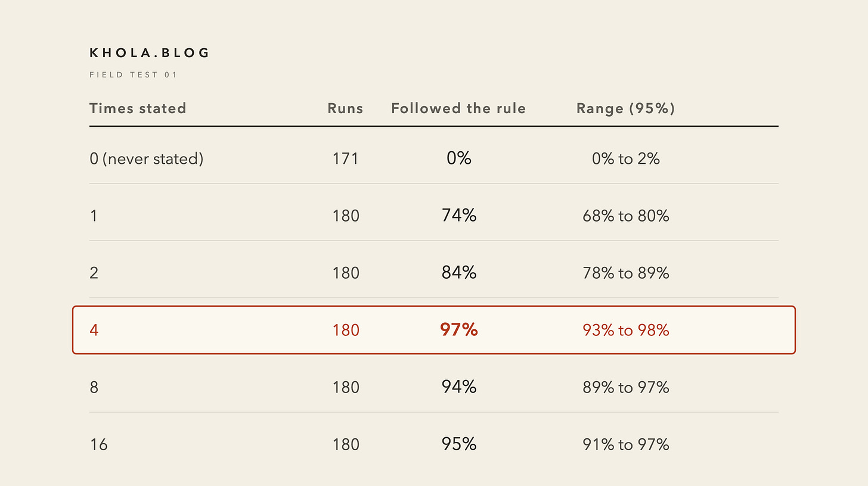Viewport: 868px width, 486px height.
Task: Select the 68% to 80% range
Action: tap(625, 216)
